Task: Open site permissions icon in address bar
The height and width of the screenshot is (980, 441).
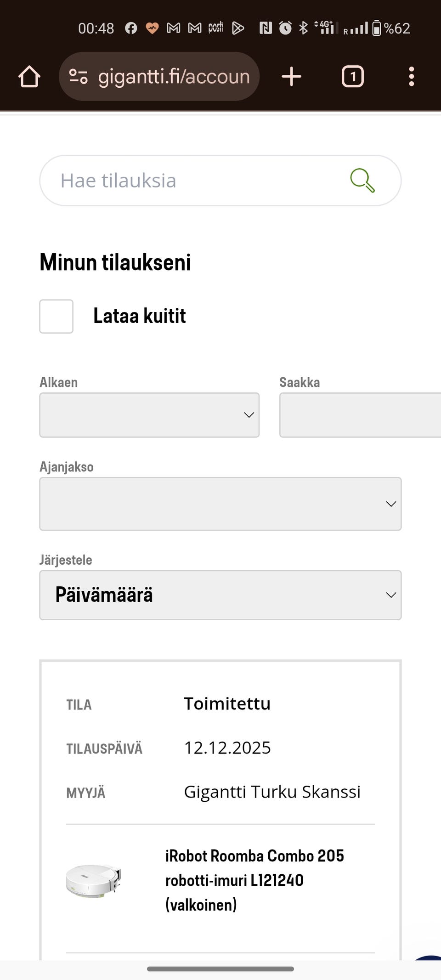Action: [x=79, y=77]
